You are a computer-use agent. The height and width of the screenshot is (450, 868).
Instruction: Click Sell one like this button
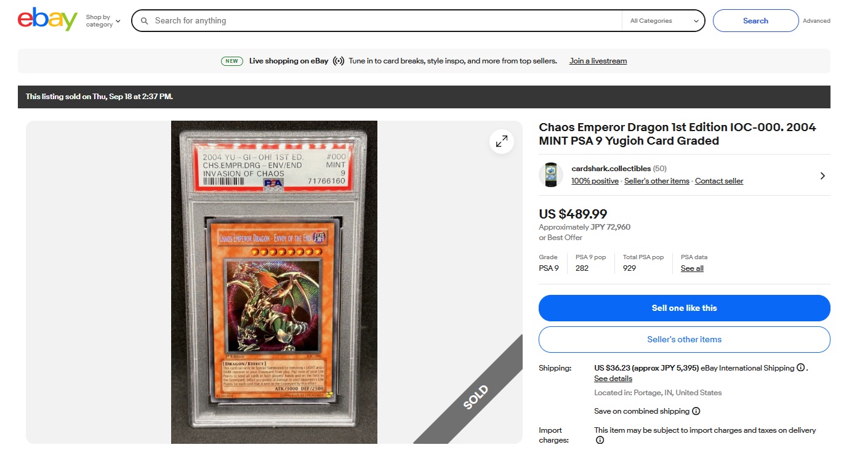point(684,308)
